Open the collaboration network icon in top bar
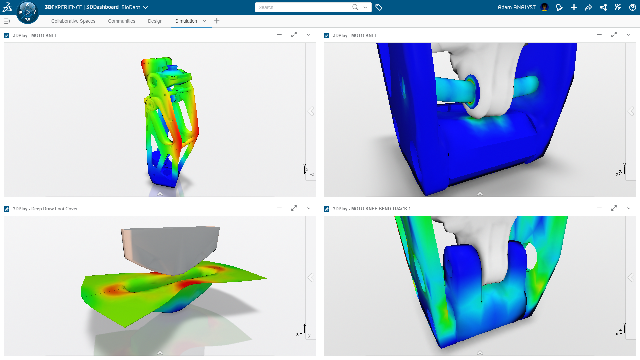 tap(603, 7)
